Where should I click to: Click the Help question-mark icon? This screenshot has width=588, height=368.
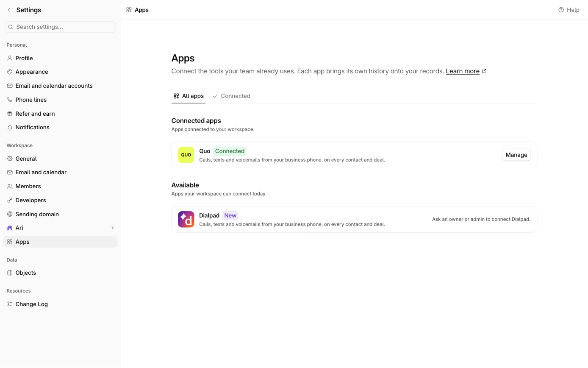(561, 10)
